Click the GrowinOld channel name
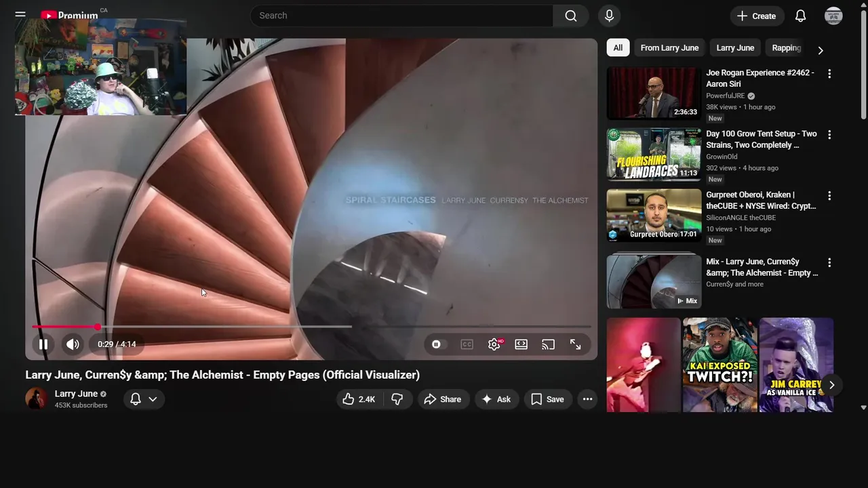 [x=722, y=157]
